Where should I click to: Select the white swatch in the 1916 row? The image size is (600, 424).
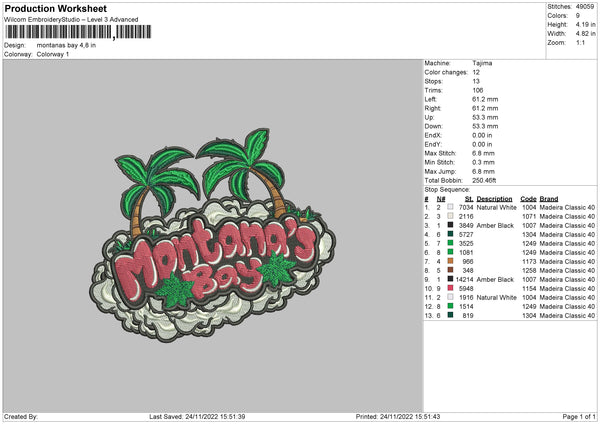click(450, 297)
